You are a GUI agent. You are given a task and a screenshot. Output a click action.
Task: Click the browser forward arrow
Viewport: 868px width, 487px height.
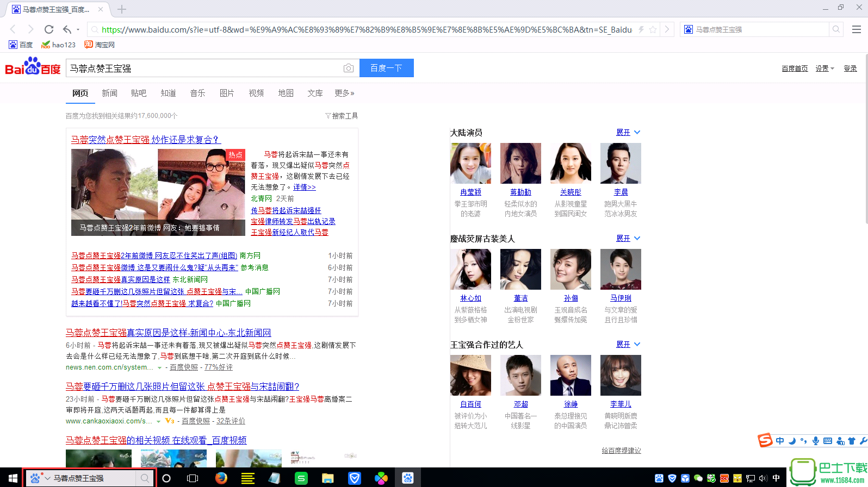point(30,29)
